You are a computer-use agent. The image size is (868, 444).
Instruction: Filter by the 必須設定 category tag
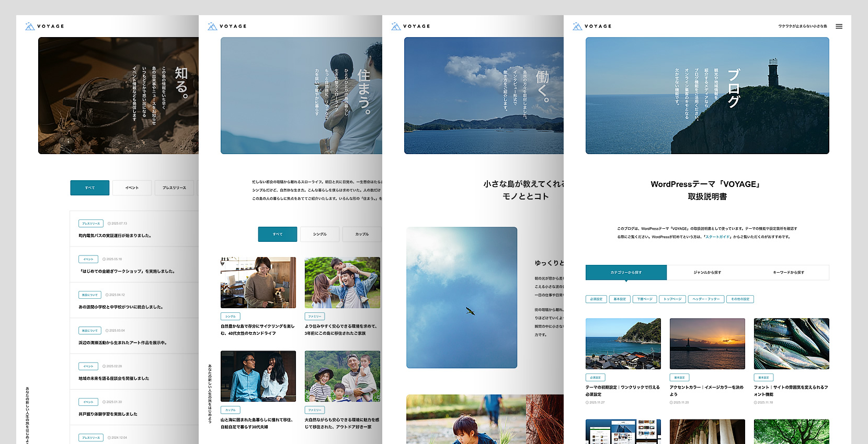596,299
